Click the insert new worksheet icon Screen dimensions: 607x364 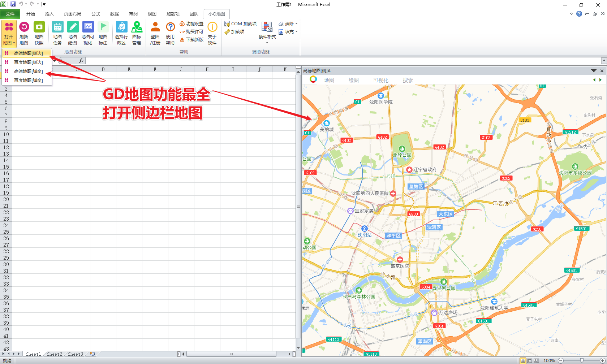coord(92,354)
